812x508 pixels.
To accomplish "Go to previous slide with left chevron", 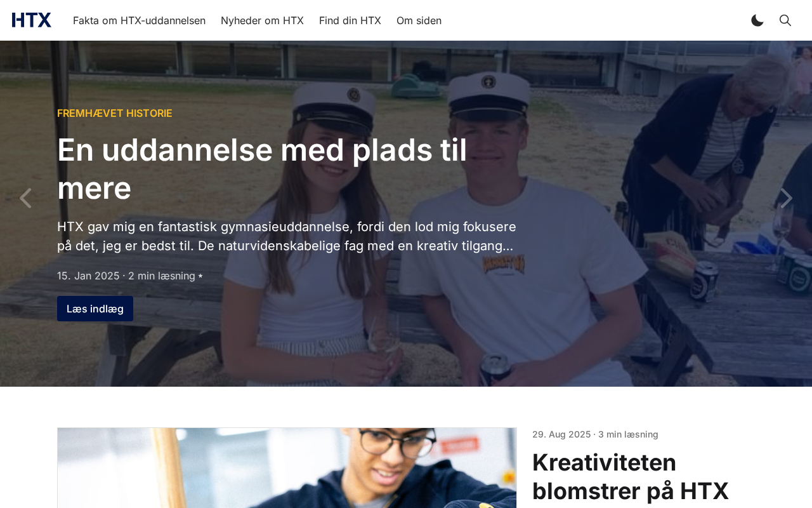I will click(x=25, y=198).
